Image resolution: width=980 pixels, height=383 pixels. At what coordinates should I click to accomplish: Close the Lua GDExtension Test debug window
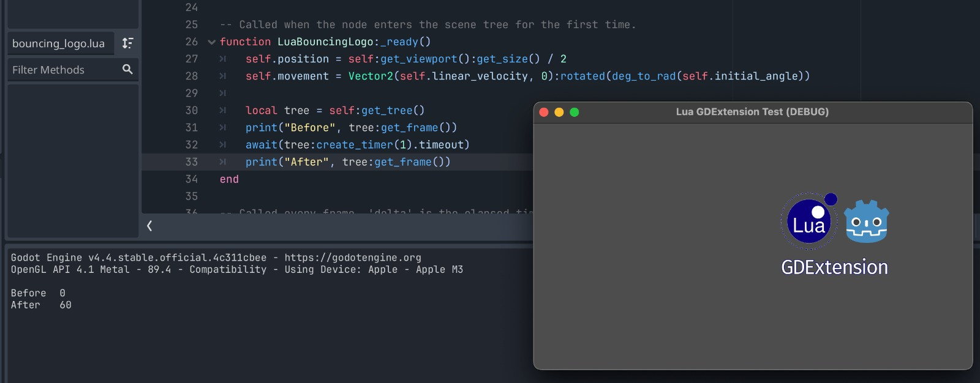point(543,112)
